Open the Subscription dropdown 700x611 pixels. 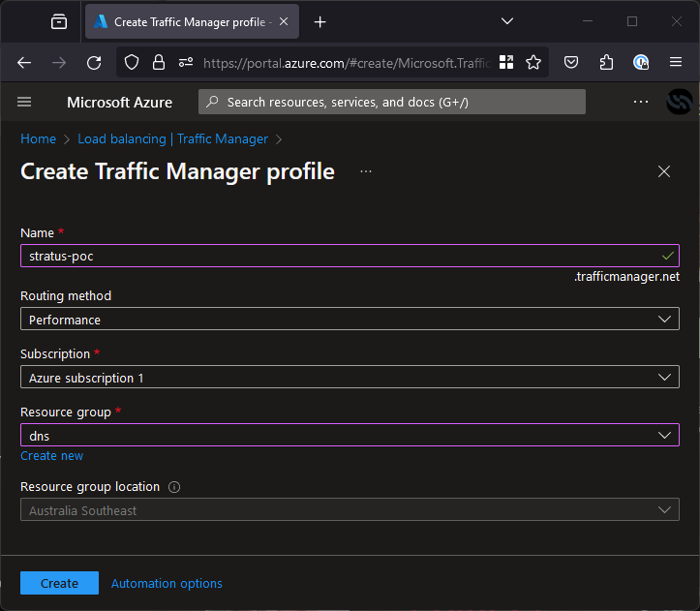(x=350, y=377)
